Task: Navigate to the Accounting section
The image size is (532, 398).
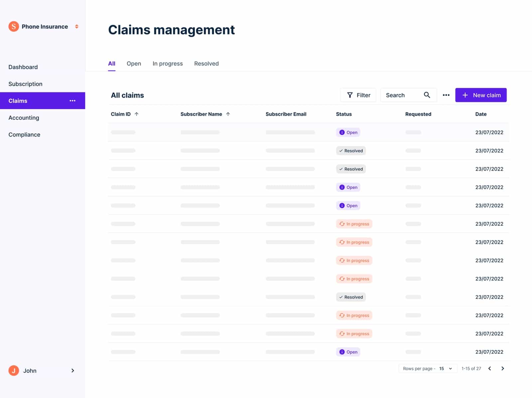Action: [x=24, y=117]
